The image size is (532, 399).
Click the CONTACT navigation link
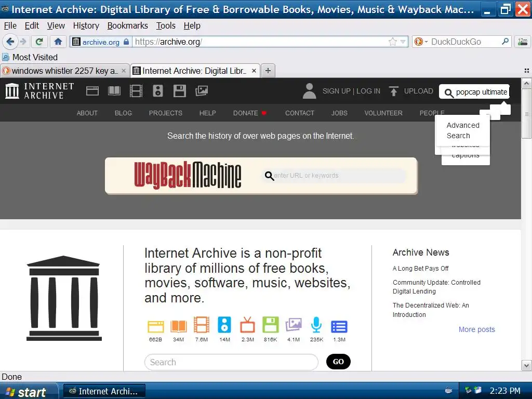(300, 113)
